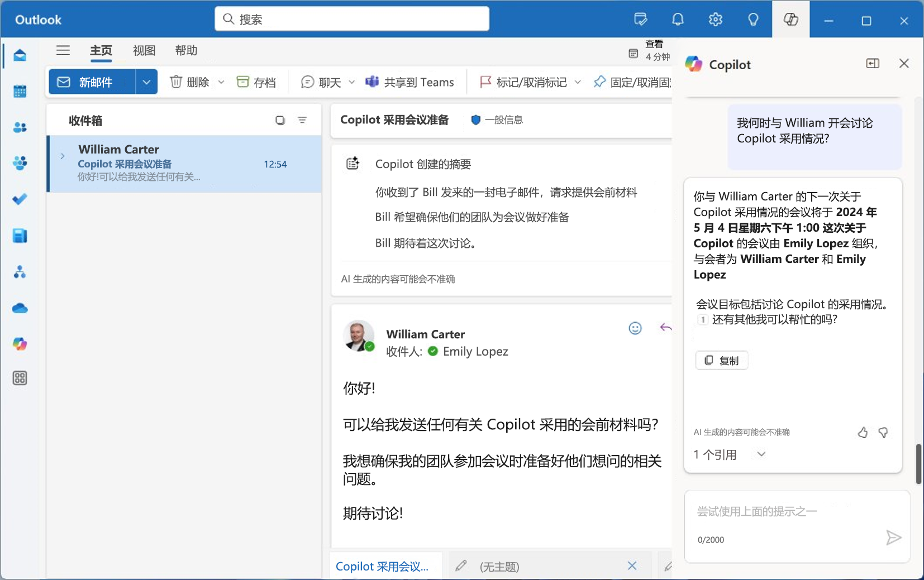Open the People contacts icon
924x580 pixels.
click(x=20, y=127)
